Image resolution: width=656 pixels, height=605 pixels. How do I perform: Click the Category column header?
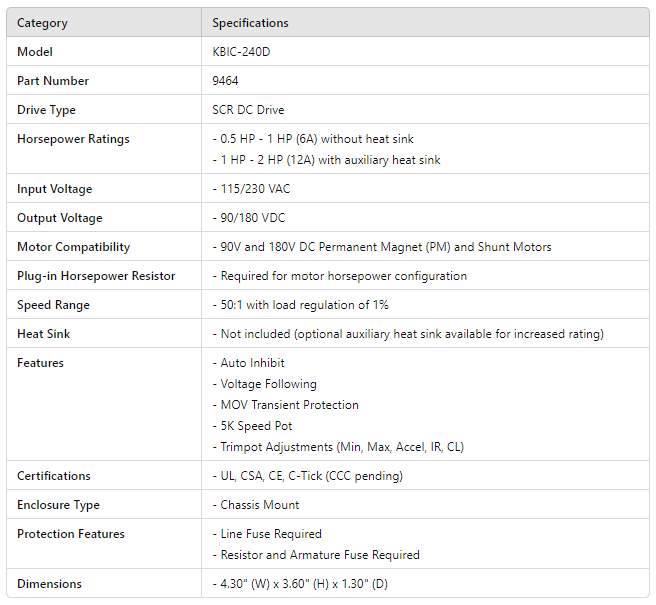pos(42,22)
